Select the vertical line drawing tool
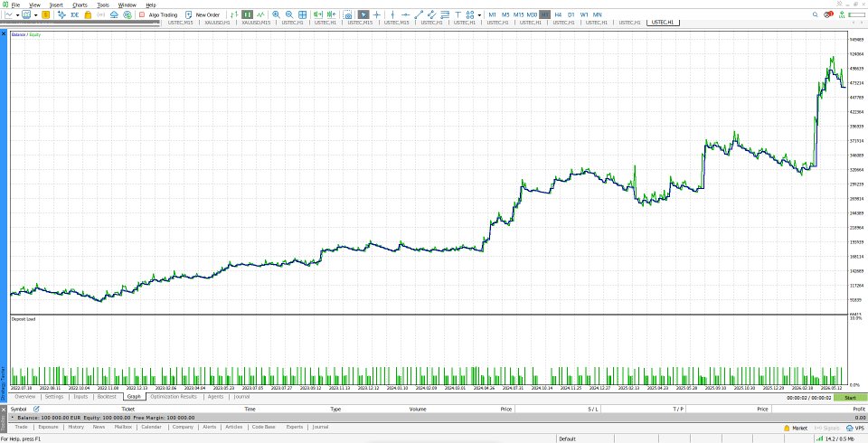 (392, 14)
